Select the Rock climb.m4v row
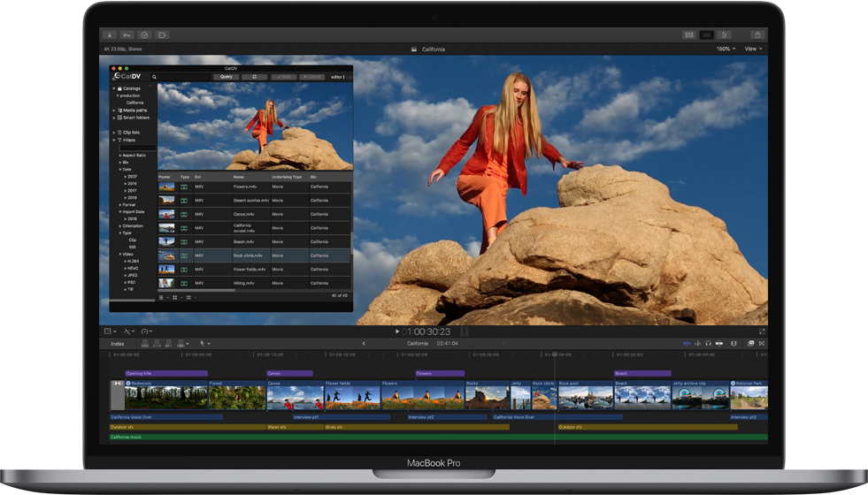This screenshot has height=495, width=868. pyautogui.click(x=255, y=255)
